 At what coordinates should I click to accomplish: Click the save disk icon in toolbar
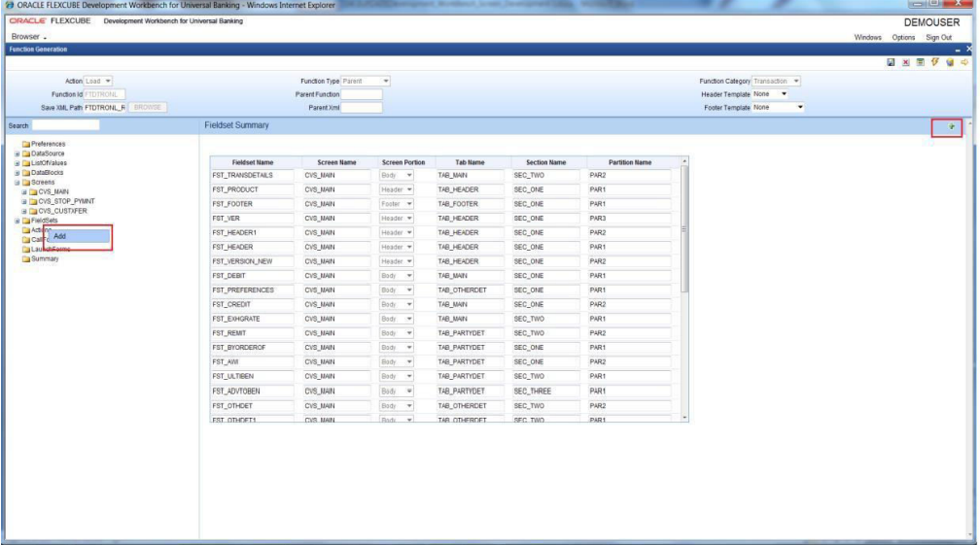[891, 62]
